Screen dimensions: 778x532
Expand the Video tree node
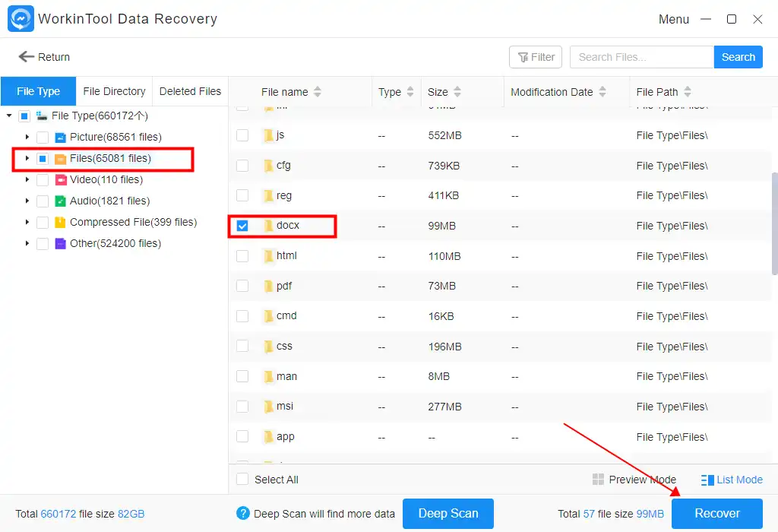(x=27, y=179)
